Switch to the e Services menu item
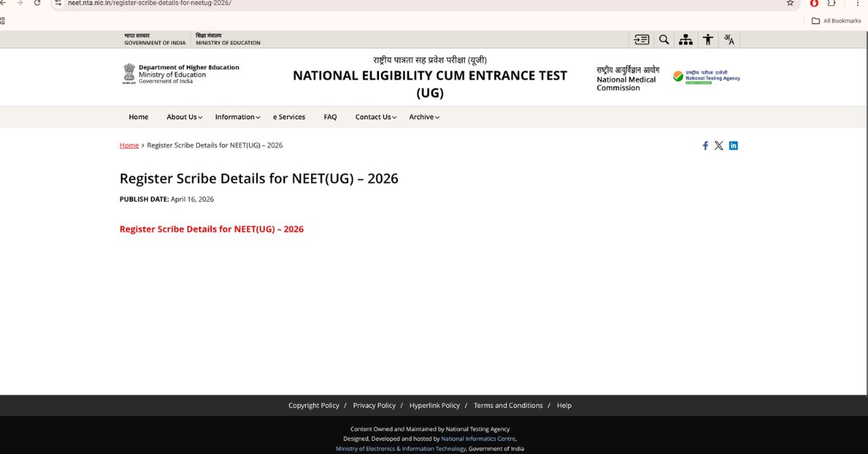Image resolution: width=868 pixels, height=454 pixels. tap(289, 116)
